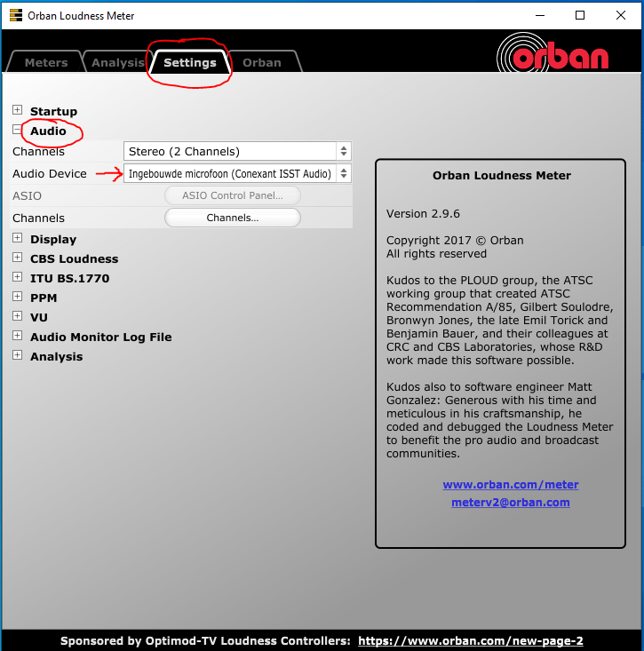The image size is (644, 651).
Task: Expand the Display section
Action: point(17,238)
